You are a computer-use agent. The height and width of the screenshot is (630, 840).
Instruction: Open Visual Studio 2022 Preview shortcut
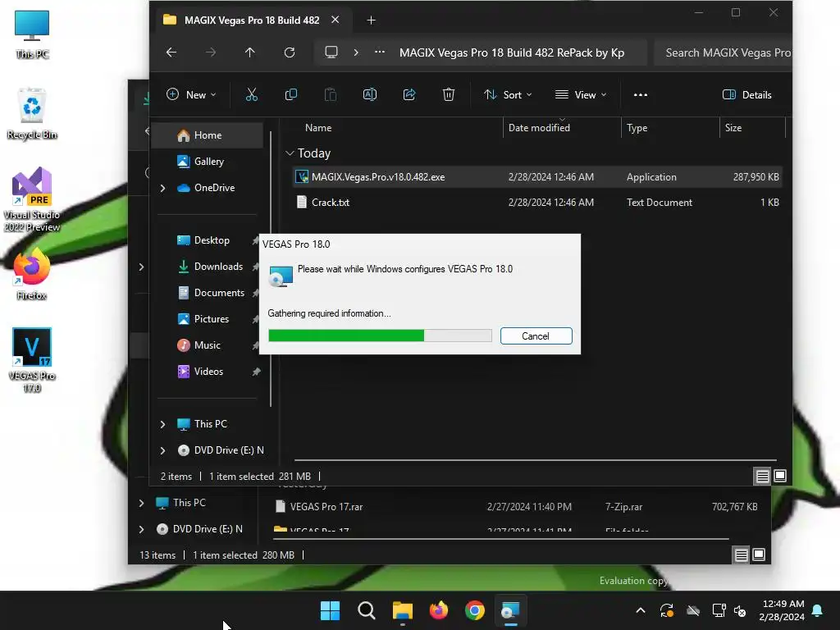[32, 199]
